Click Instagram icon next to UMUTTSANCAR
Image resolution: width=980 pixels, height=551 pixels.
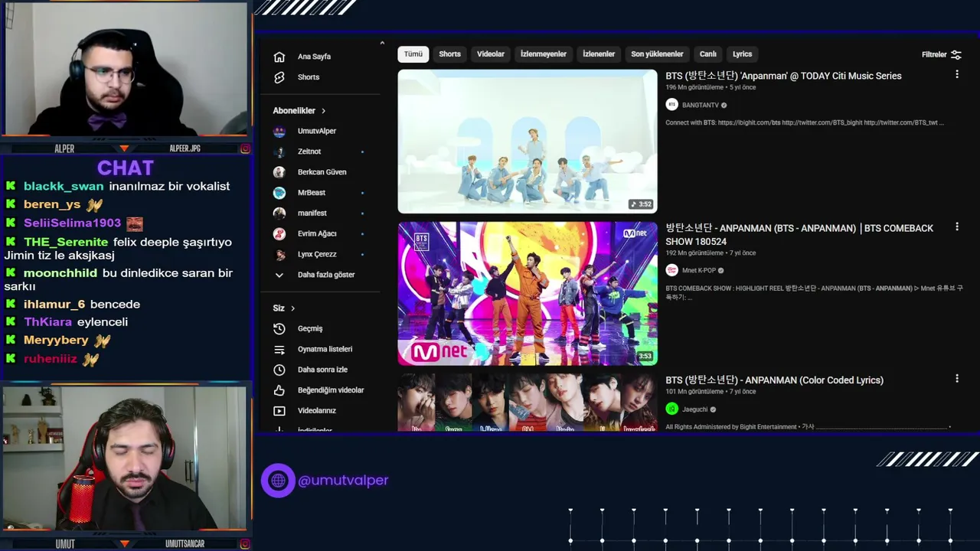[x=245, y=543]
